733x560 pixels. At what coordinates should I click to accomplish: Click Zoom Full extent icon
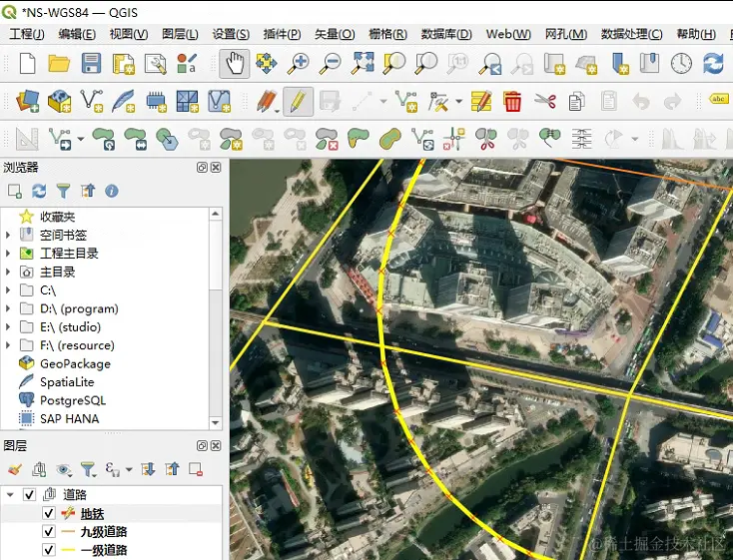[x=363, y=63]
